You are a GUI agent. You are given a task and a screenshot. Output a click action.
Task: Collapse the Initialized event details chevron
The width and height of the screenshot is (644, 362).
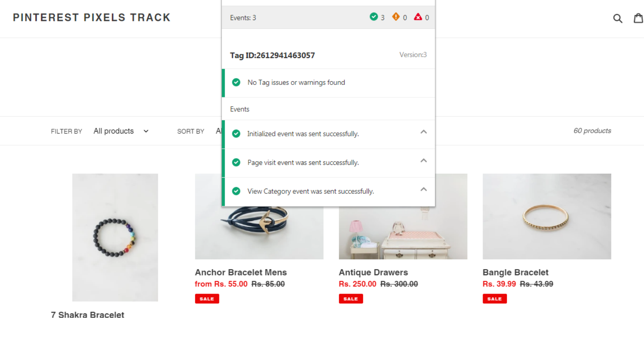click(x=423, y=132)
